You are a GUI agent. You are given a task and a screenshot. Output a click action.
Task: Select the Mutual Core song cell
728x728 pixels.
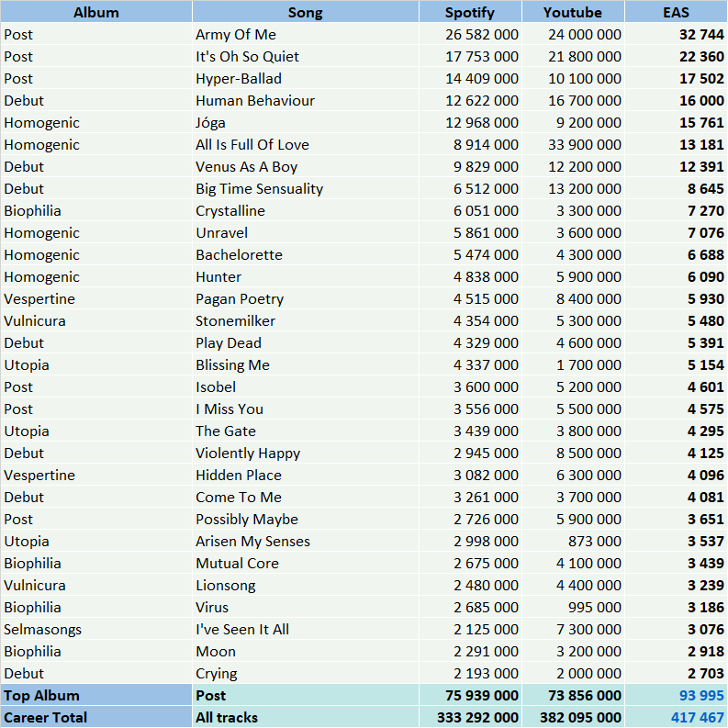pos(306,563)
